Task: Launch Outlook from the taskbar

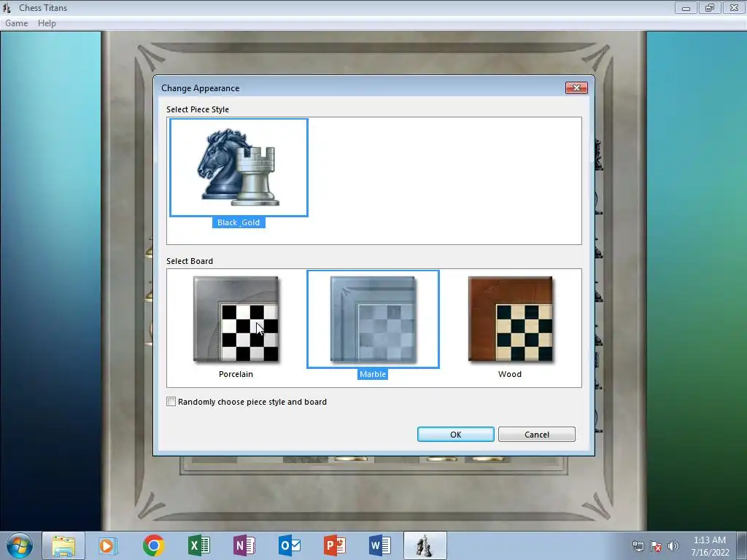Action: point(289,545)
